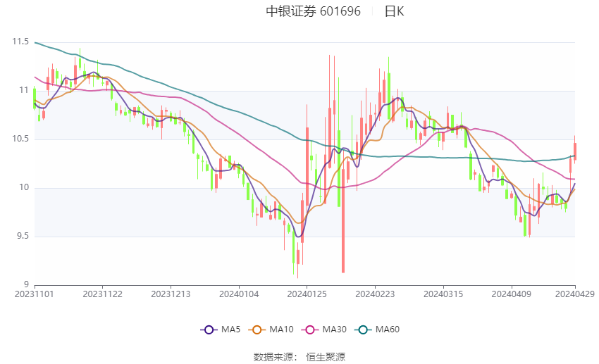Jump to the 20240104 date label
The image size is (599, 364).
(239, 294)
